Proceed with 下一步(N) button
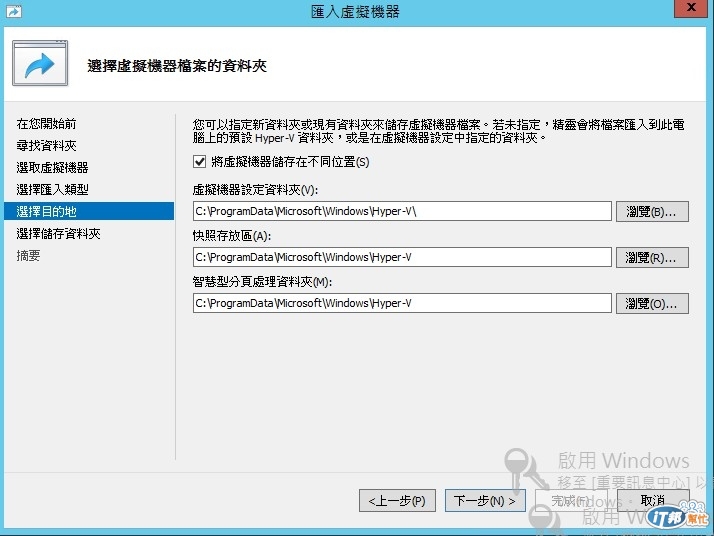Image resolution: width=714 pixels, height=536 pixels. [485, 501]
